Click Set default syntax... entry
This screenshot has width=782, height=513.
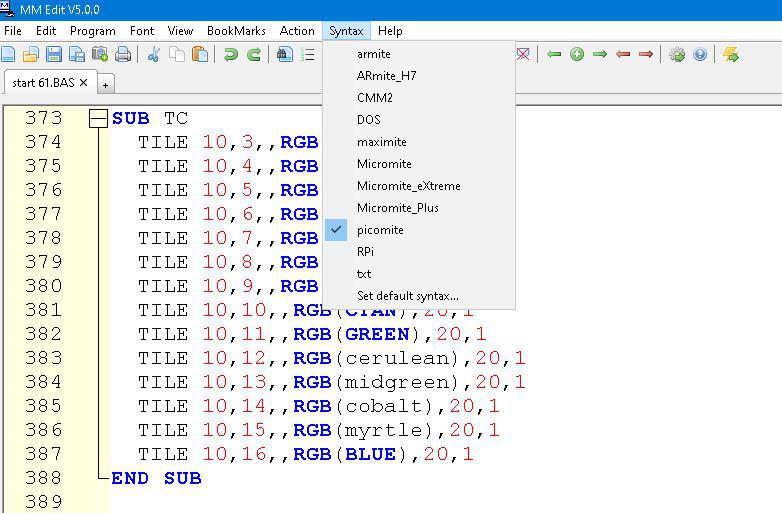pyautogui.click(x=407, y=296)
